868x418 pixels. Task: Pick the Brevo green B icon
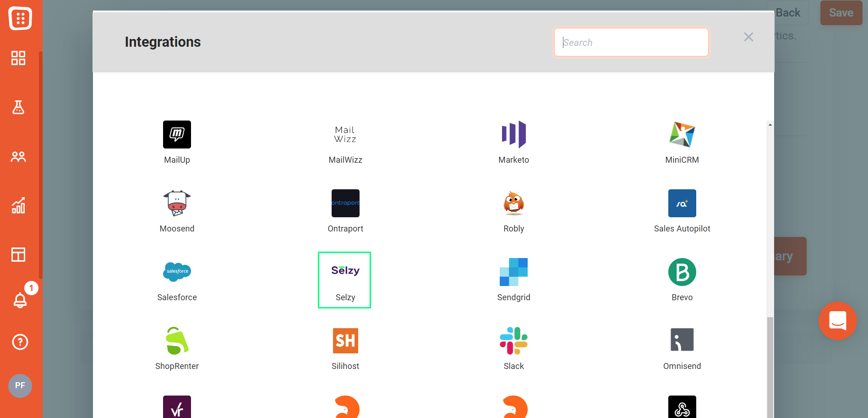coord(682,272)
